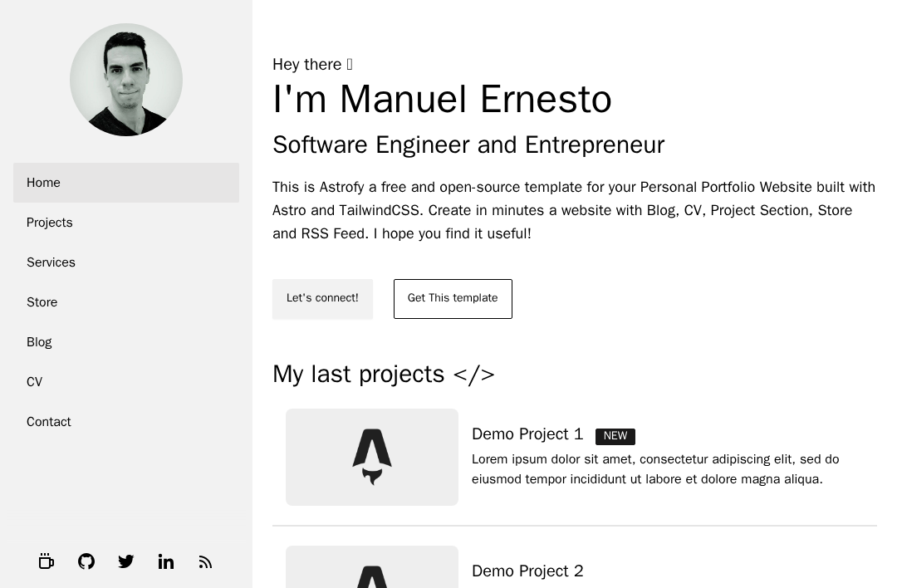The height and width of the screenshot is (588, 897).
Task: Select Blog from the sidebar
Action: coord(126,342)
